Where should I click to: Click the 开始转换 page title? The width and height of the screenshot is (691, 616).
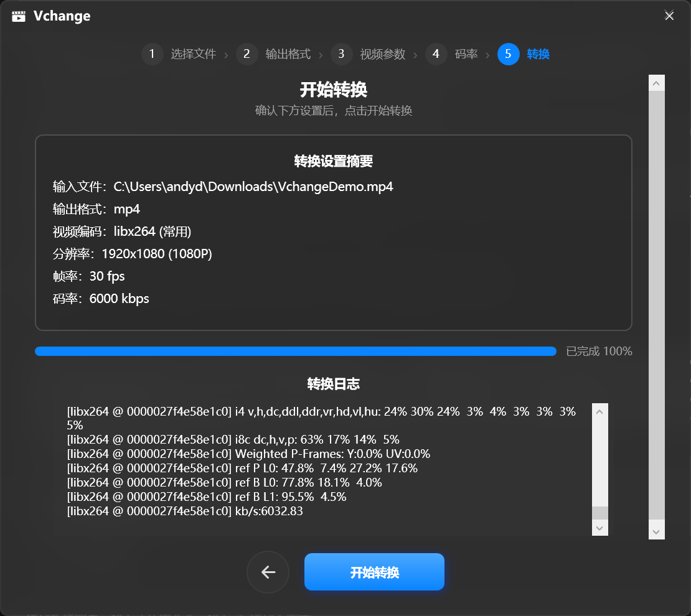click(x=334, y=90)
